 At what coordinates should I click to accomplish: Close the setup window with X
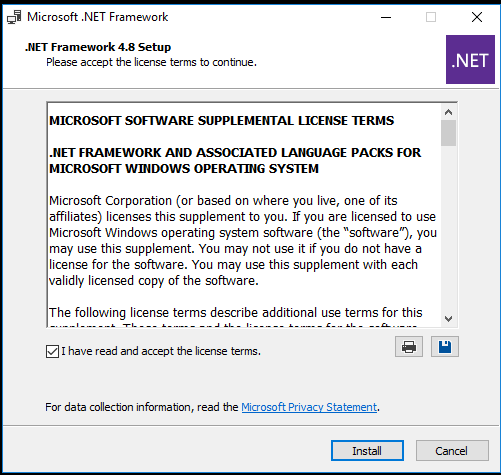pos(477,17)
